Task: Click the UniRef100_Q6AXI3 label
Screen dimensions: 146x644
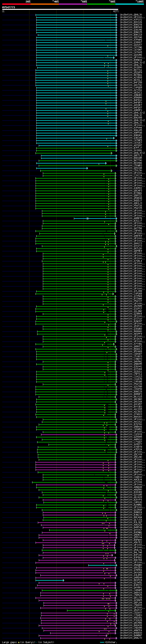Action: point(131,244)
